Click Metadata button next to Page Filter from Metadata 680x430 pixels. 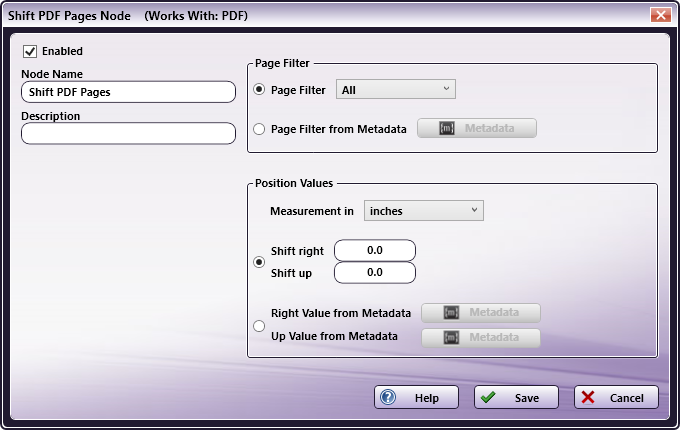click(x=477, y=128)
